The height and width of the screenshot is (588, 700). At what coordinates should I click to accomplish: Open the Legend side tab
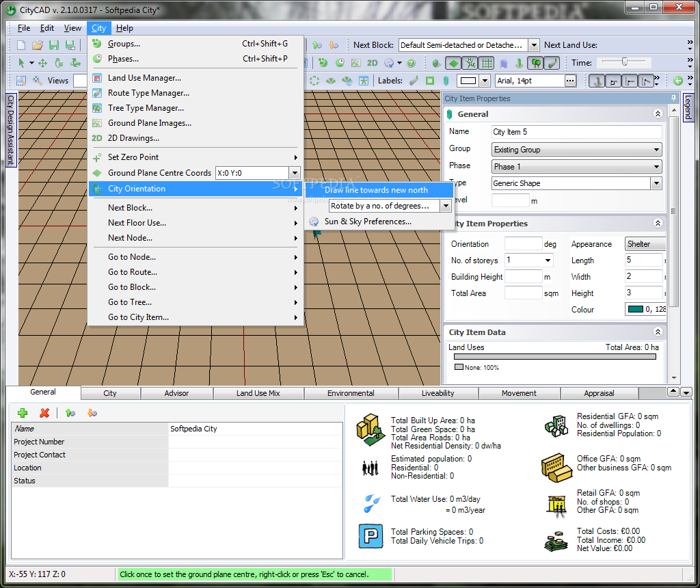[688, 107]
